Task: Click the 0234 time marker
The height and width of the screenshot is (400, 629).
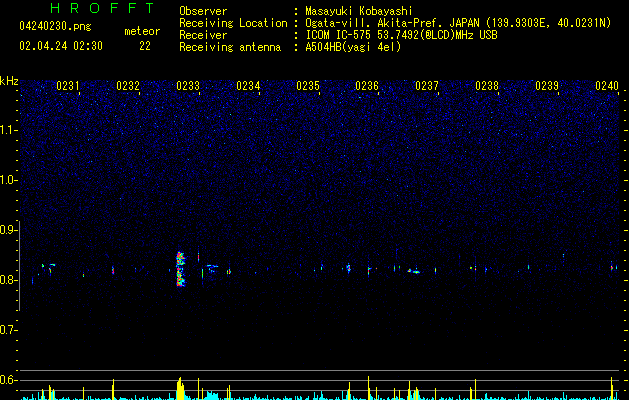Action: pyautogui.click(x=248, y=85)
